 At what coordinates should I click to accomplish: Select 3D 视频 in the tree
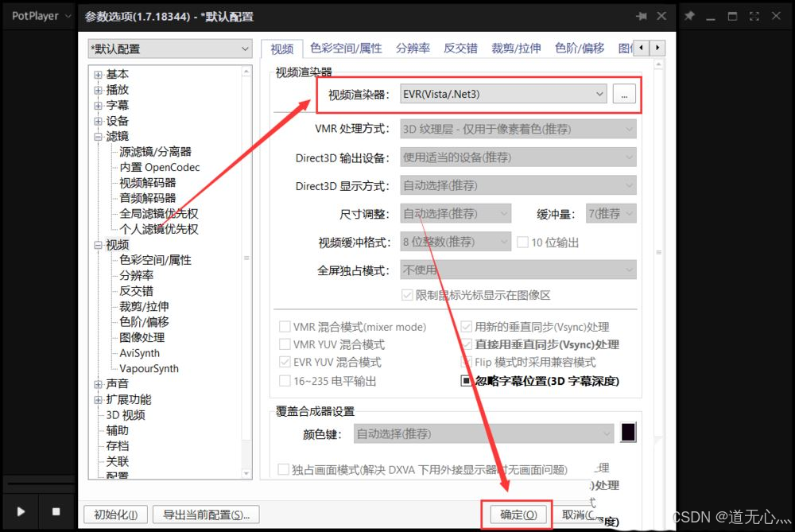coord(126,415)
